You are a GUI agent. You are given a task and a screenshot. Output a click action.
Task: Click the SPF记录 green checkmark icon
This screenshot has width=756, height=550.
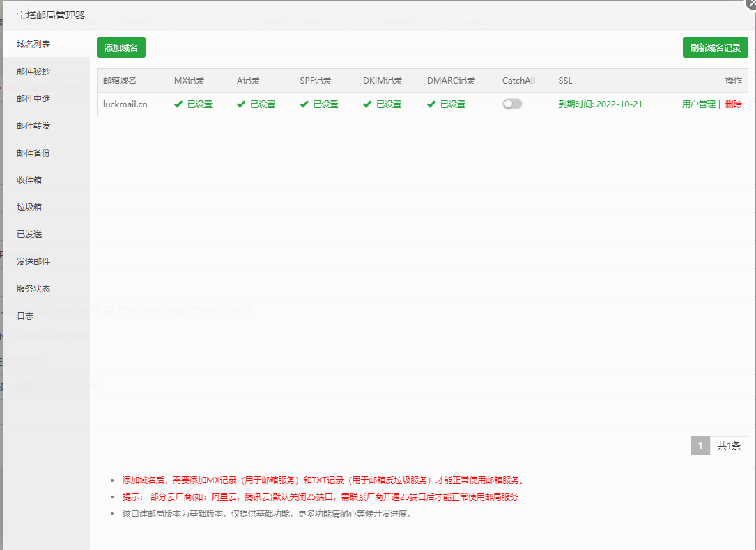coord(304,104)
